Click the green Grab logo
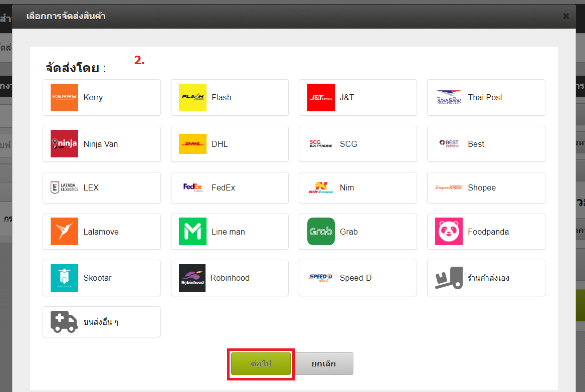Screen dimensions: 585x392 click(321, 231)
